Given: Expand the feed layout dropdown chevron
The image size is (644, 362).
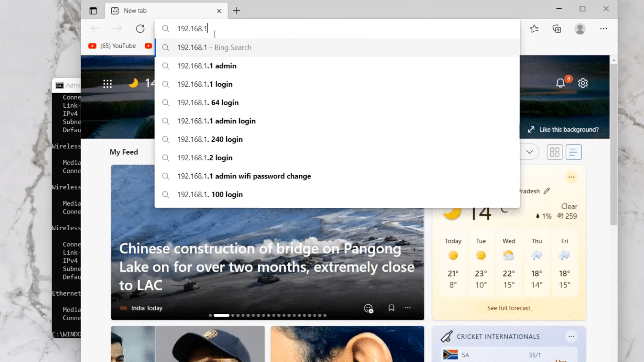Looking at the screenshot, I should (529, 152).
